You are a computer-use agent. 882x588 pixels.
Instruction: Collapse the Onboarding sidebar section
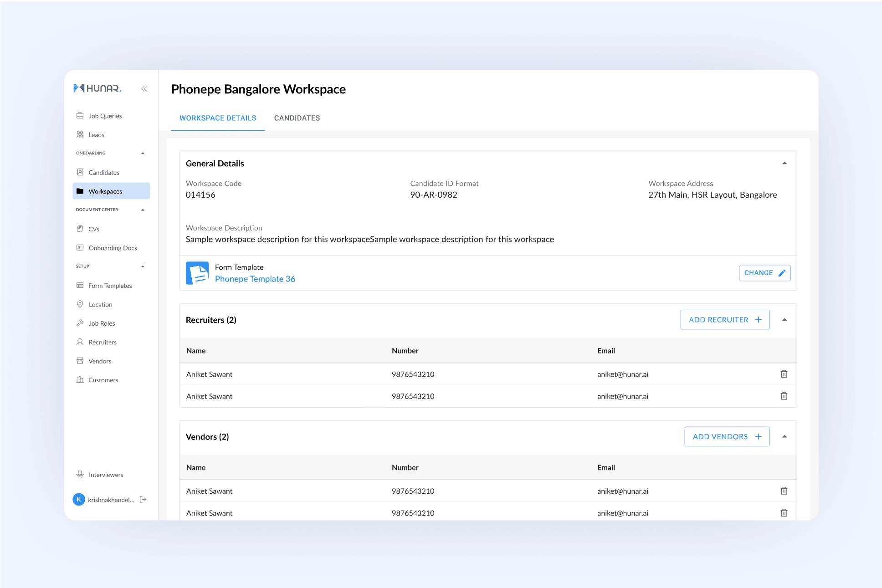[143, 153]
